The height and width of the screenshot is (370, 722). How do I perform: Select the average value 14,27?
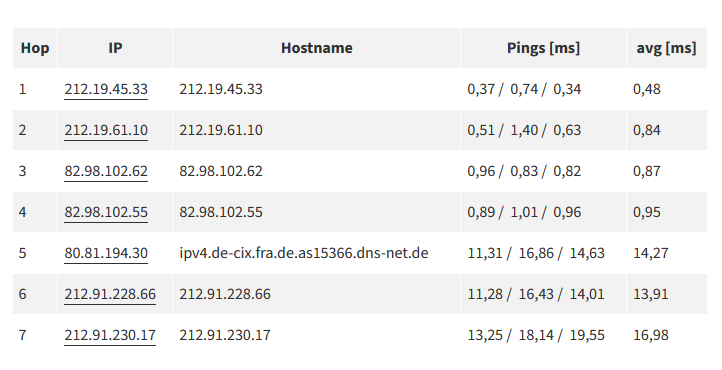point(651,253)
